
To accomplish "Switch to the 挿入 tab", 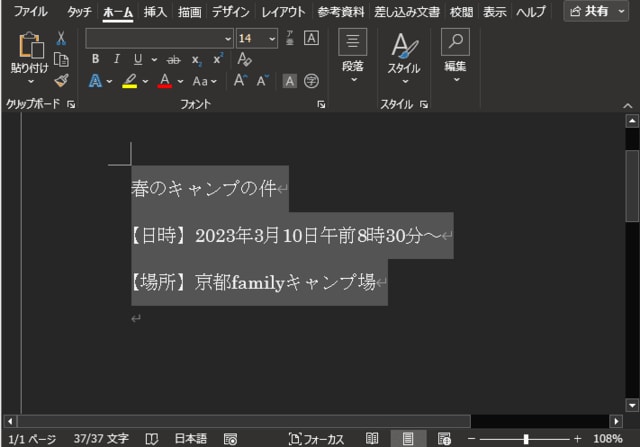I will coord(155,12).
